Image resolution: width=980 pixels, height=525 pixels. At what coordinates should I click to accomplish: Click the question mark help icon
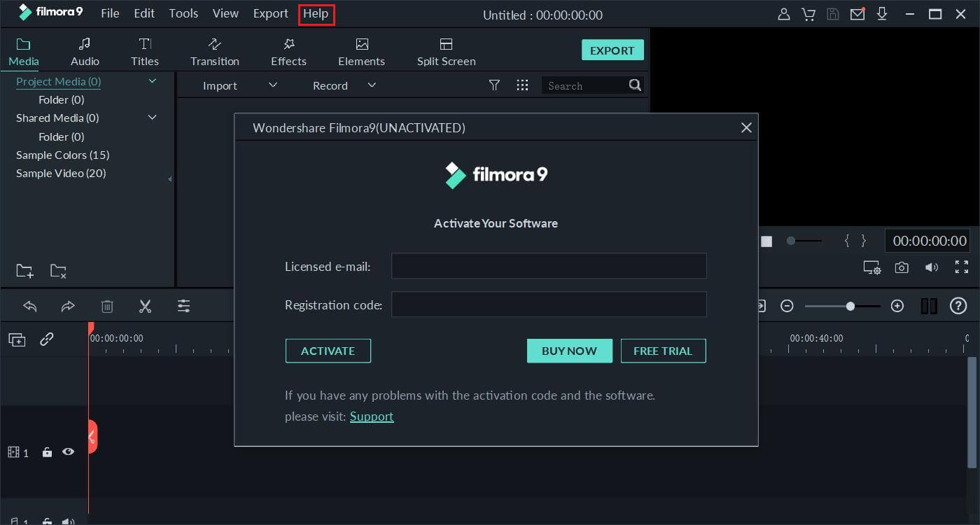tap(958, 306)
